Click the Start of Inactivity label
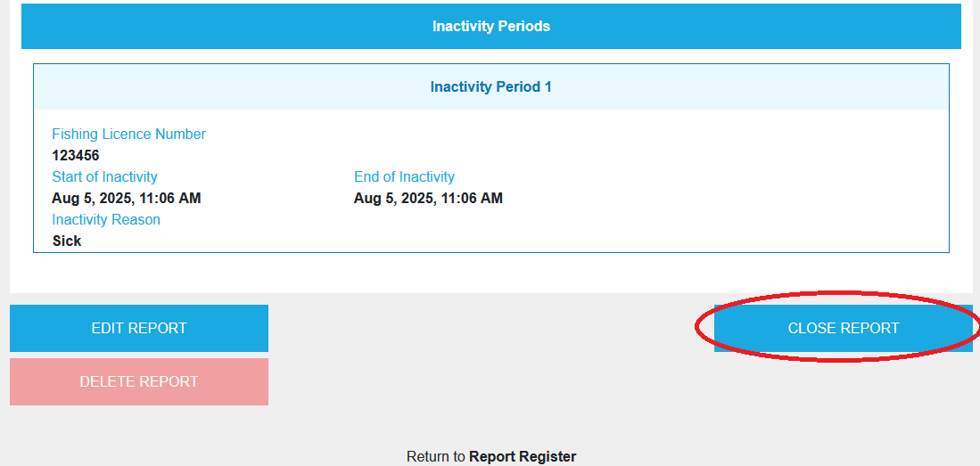This screenshot has width=980, height=466. coord(104,176)
